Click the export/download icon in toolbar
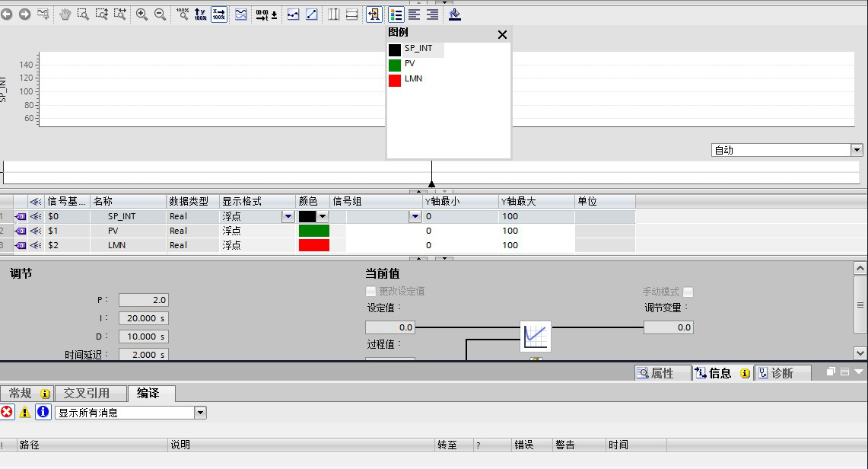 click(454, 14)
